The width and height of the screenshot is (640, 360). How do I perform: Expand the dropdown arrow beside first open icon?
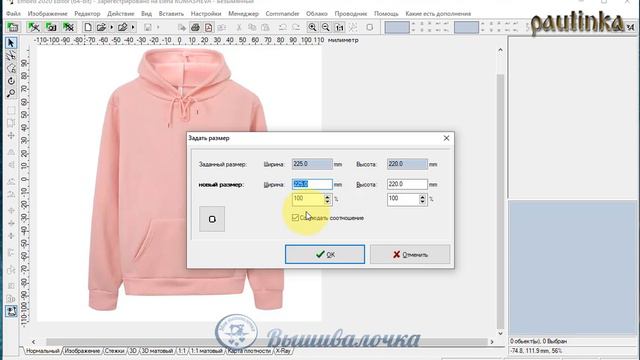111,27
